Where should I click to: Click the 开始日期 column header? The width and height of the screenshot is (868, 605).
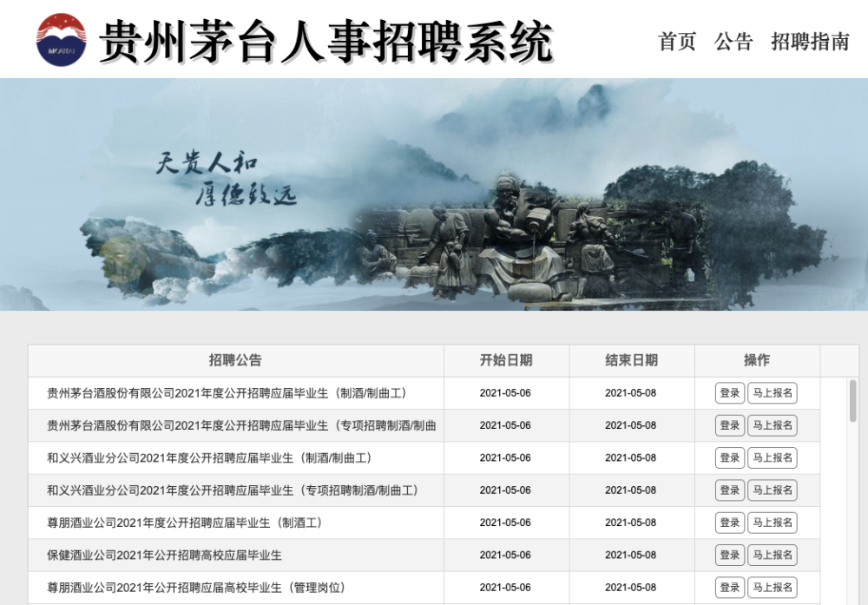point(506,360)
